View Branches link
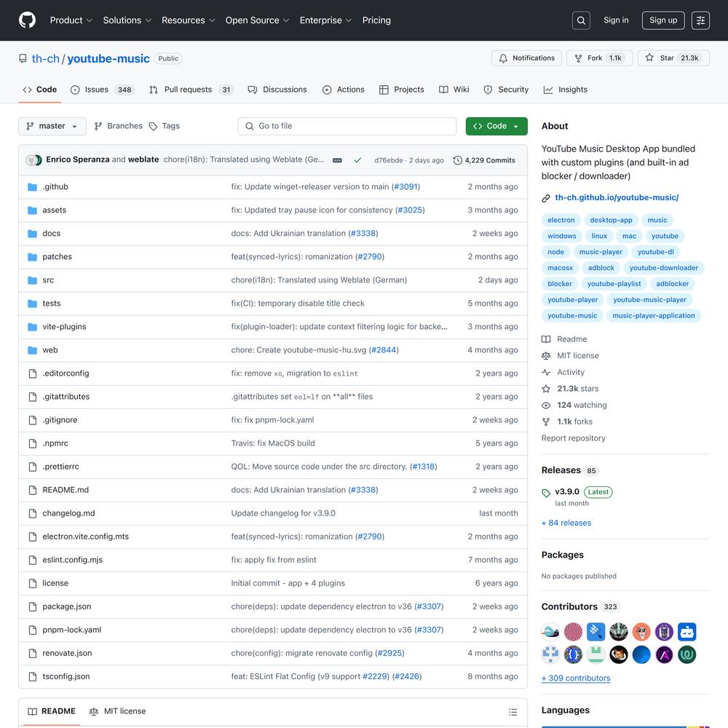Image resolution: width=728 pixels, height=728 pixels. coord(119,126)
